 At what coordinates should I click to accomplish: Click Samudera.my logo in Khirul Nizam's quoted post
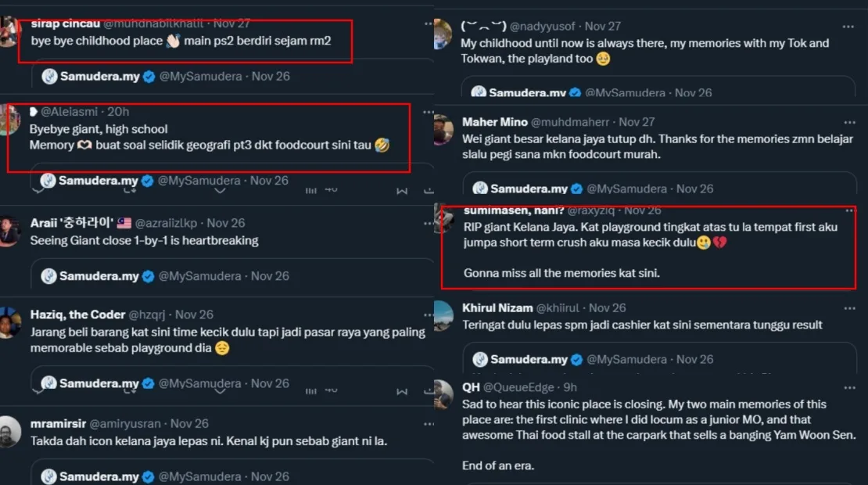[x=481, y=360]
